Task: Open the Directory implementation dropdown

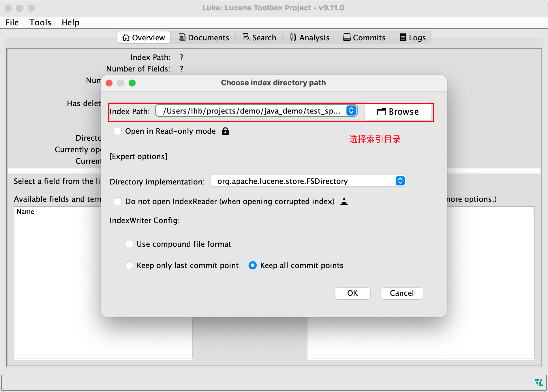Action: (x=308, y=181)
